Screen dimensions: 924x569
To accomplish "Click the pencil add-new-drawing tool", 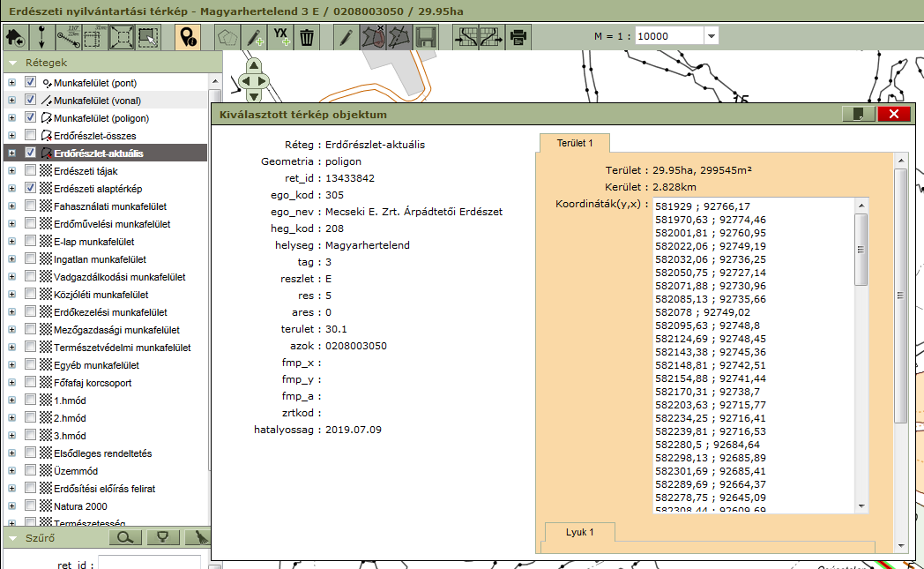I will coord(255,37).
